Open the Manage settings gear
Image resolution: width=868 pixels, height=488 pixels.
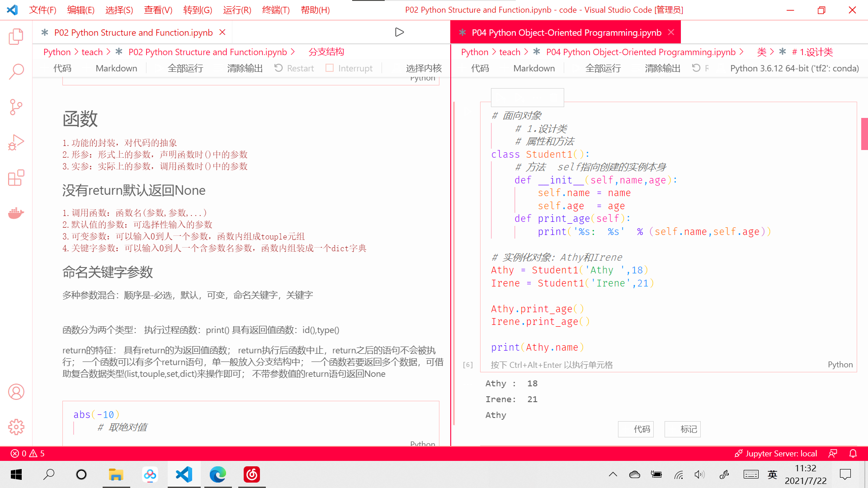tap(16, 427)
